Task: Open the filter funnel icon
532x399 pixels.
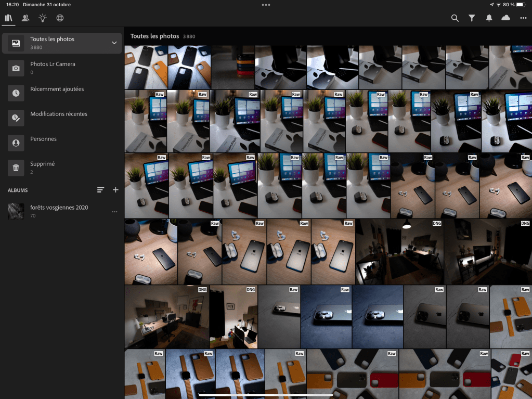Action: 472,18
